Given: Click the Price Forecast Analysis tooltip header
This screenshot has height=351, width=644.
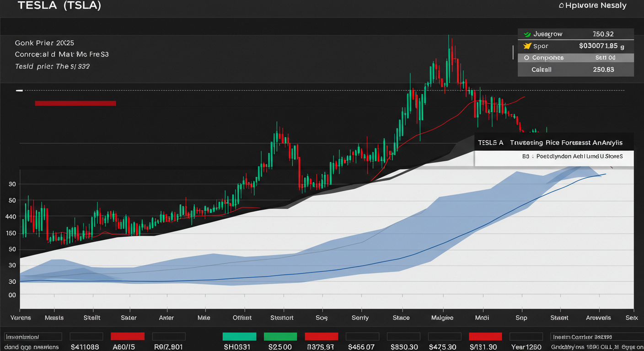Looking at the screenshot, I should pos(554,143).
